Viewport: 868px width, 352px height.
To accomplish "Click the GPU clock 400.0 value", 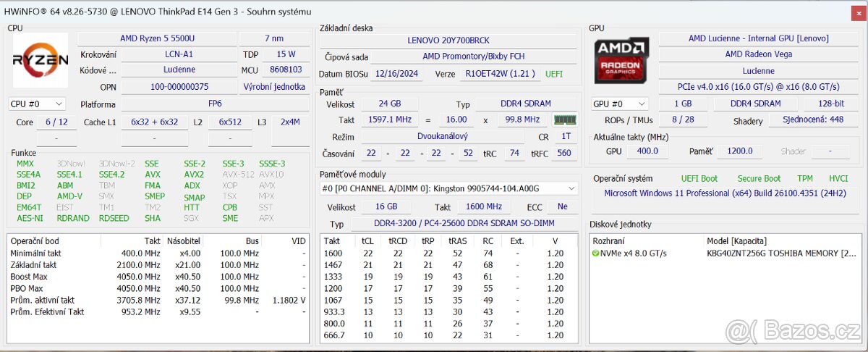I will click(647, 151).
